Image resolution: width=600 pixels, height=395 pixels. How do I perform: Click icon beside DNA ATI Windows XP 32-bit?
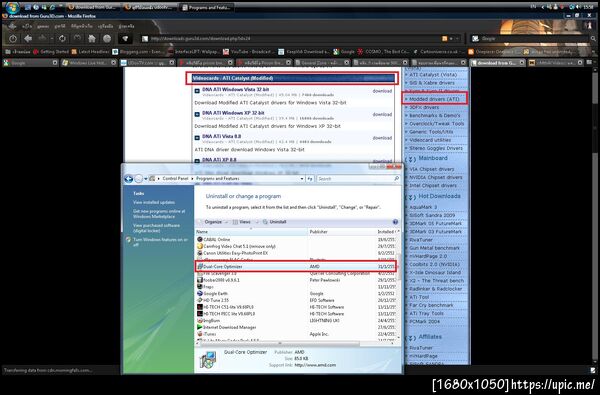tap(197, 114)
